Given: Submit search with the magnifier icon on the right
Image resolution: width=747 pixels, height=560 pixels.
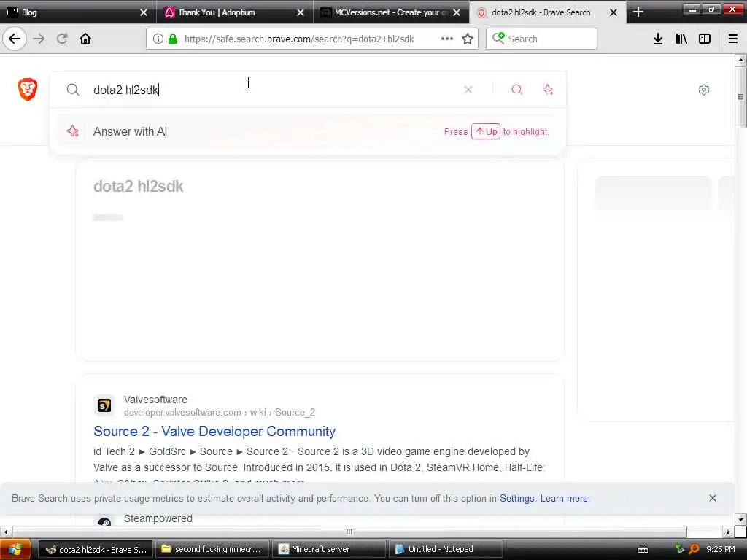Looking at the screenshot, I should coord(517,90).
